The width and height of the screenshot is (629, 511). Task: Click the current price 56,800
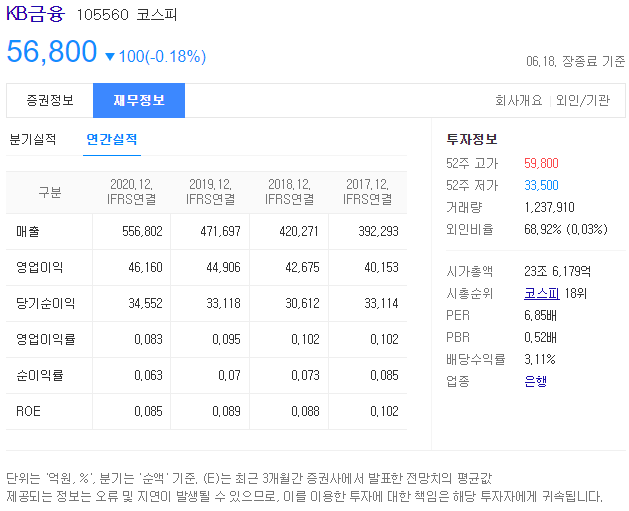point(52,51)
